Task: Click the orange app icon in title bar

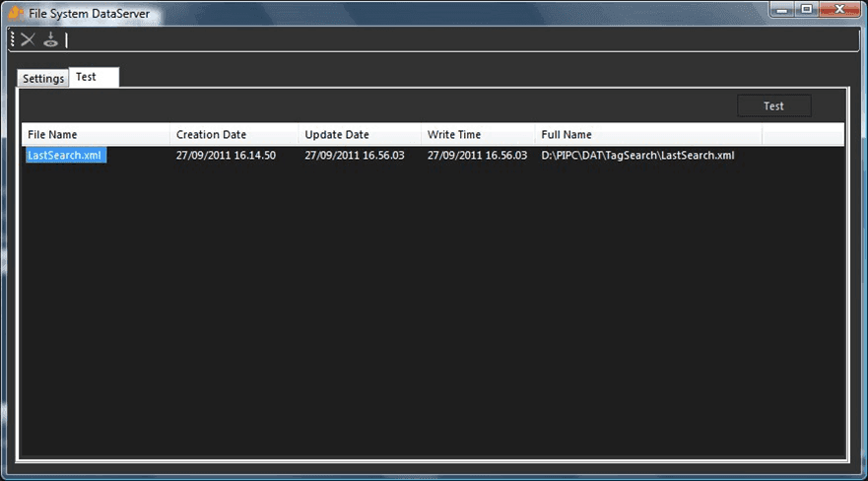Action: [15, 13]
